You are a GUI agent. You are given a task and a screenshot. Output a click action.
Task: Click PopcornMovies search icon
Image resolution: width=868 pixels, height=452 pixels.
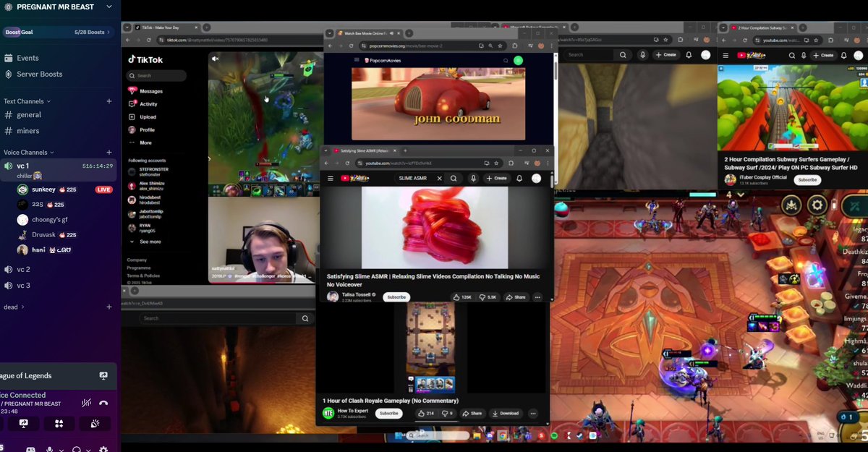[x=506, y=61]
